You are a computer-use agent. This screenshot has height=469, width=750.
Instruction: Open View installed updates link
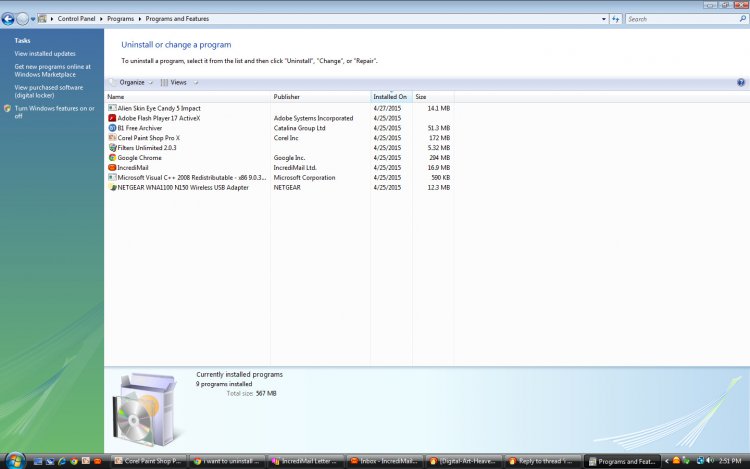pyautogui.click(x=45, y=54)
